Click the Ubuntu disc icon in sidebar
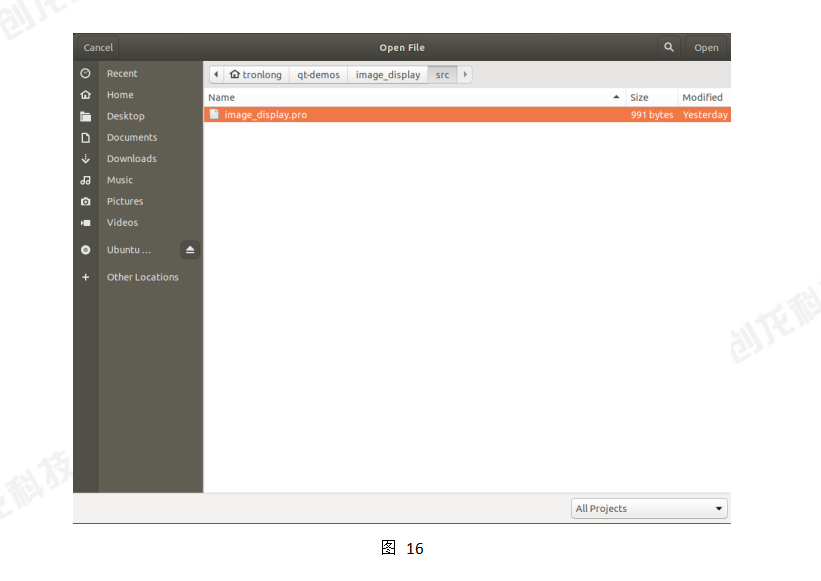 (x=85, y=250)
